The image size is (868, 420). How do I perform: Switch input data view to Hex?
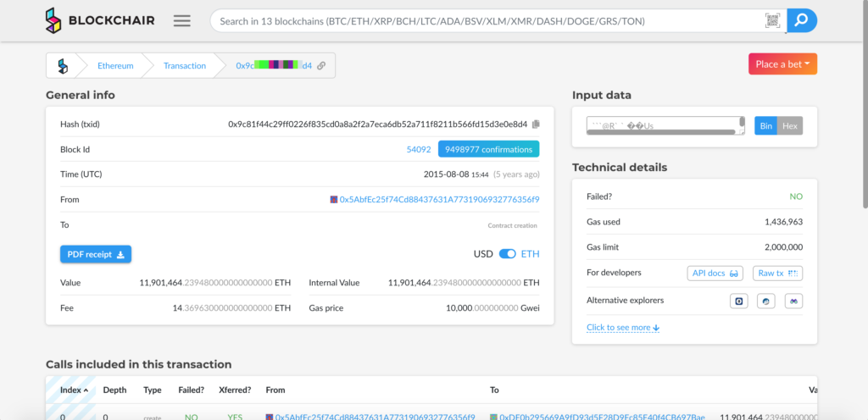pos(790,126)
